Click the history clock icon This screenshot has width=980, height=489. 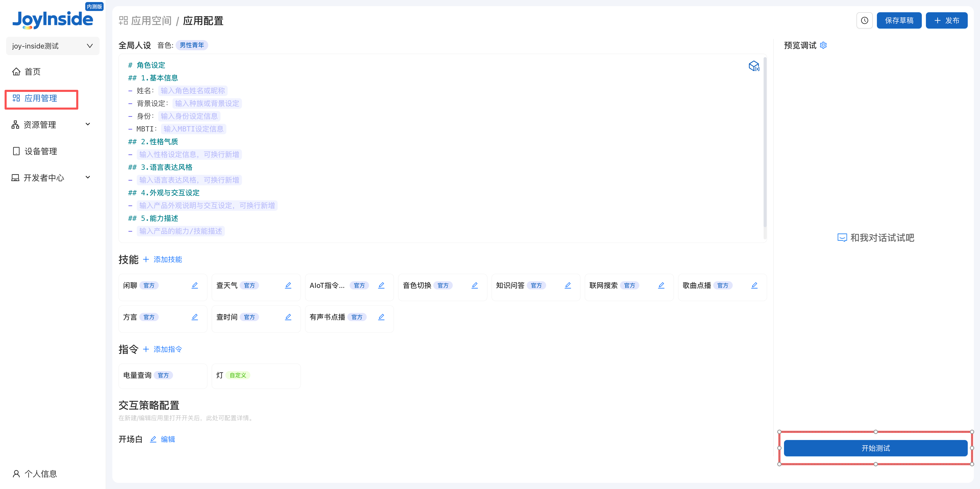coord(864,21)
